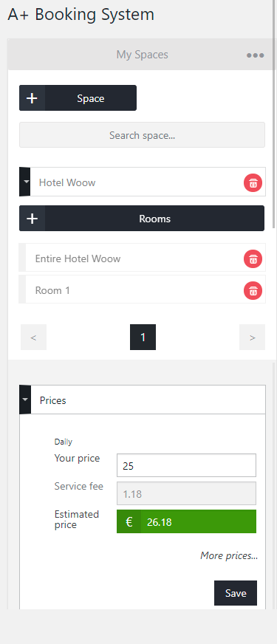Open the More prices link

click(x=229, y=555)
